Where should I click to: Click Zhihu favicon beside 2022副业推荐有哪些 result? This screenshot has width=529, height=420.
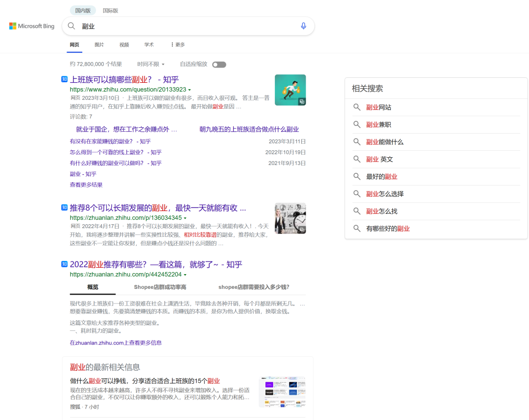[65, 264]
